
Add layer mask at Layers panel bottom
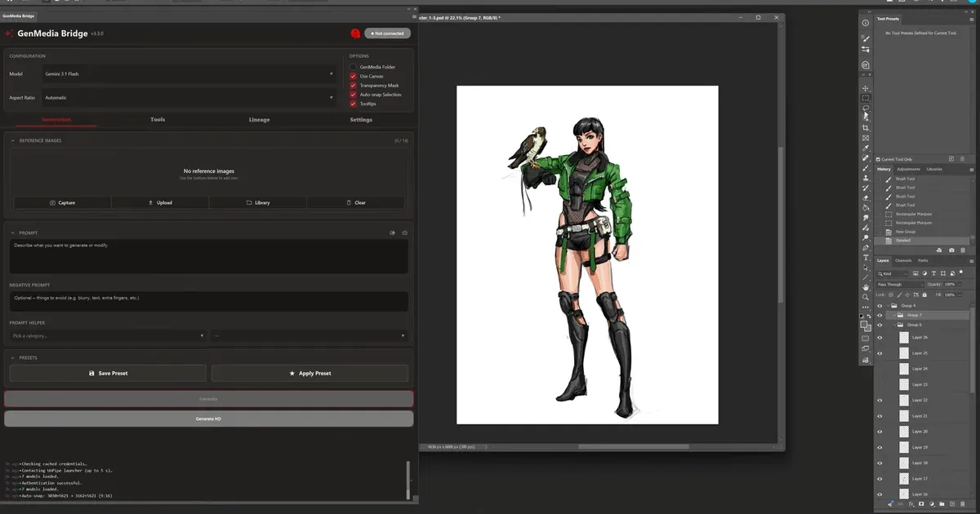pos(921,504)
